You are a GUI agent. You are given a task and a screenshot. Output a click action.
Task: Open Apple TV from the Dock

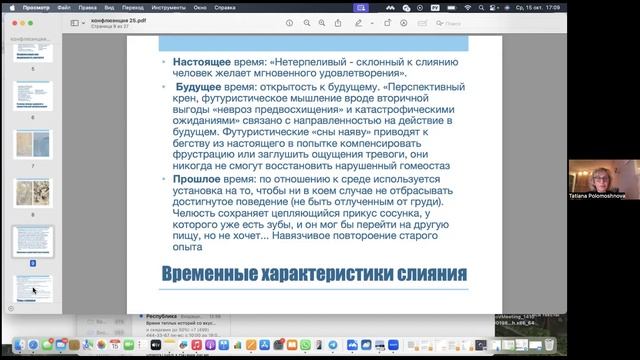(156, 345)
